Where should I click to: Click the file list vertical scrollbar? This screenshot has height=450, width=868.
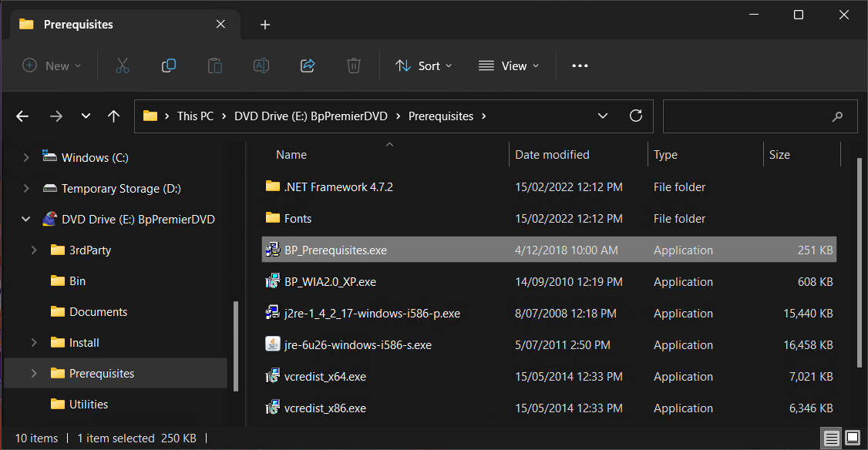click(x=860, y=263)
